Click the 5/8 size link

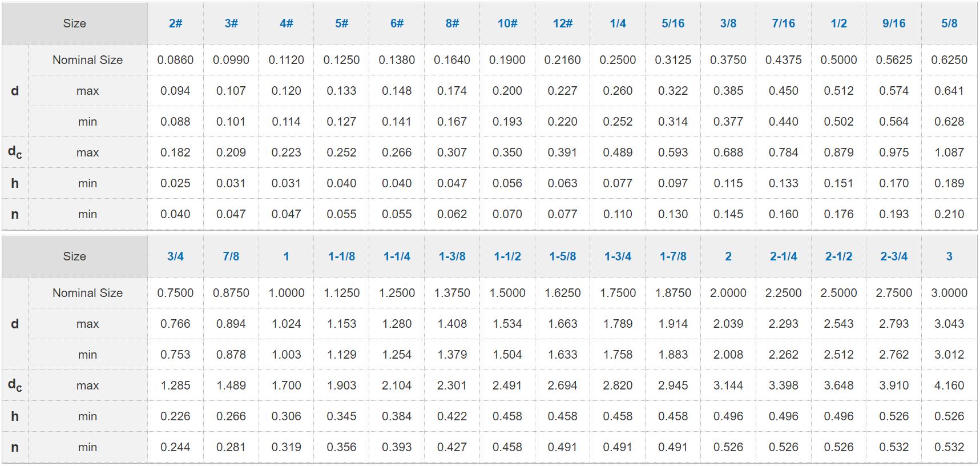[949, 23]
